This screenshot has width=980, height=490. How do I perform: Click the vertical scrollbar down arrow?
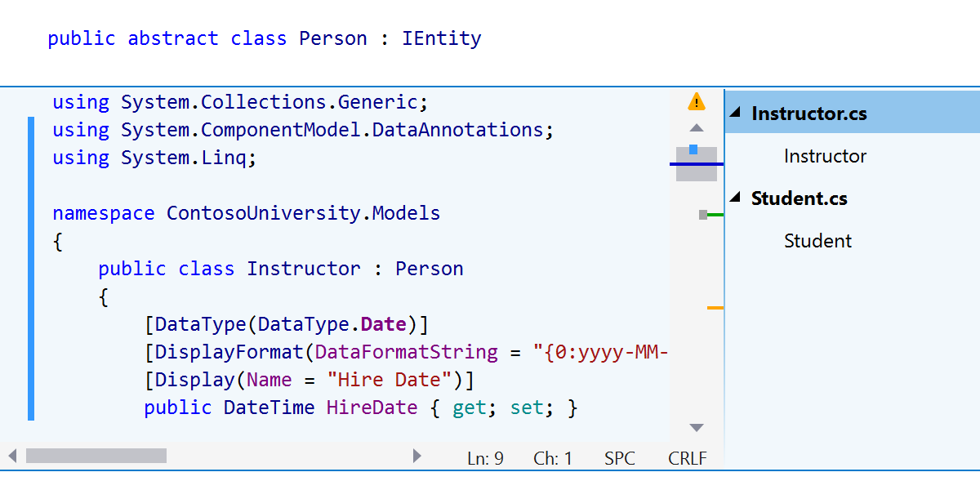[x=697, y=427]
